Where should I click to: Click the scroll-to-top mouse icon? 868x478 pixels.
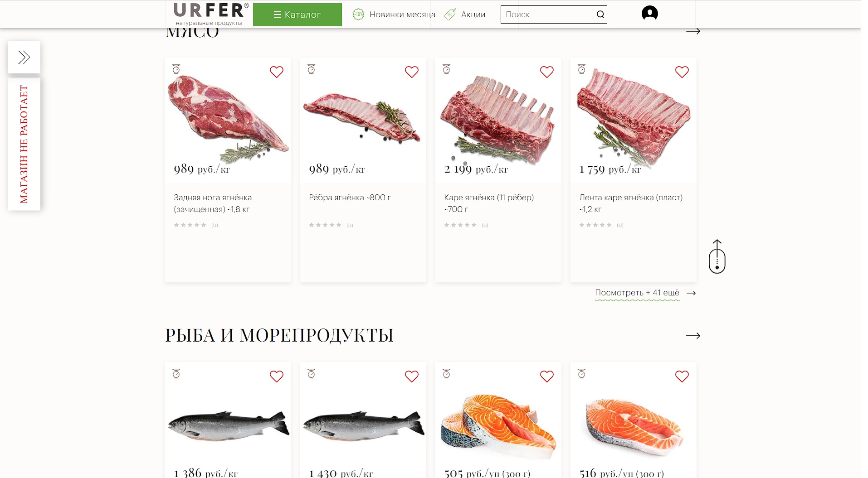point(717,256)
